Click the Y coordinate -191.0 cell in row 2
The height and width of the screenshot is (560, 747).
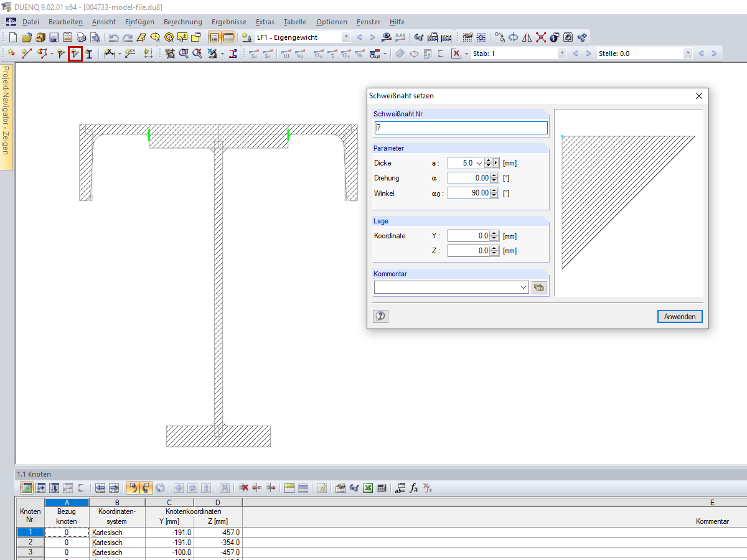(169, 543)
